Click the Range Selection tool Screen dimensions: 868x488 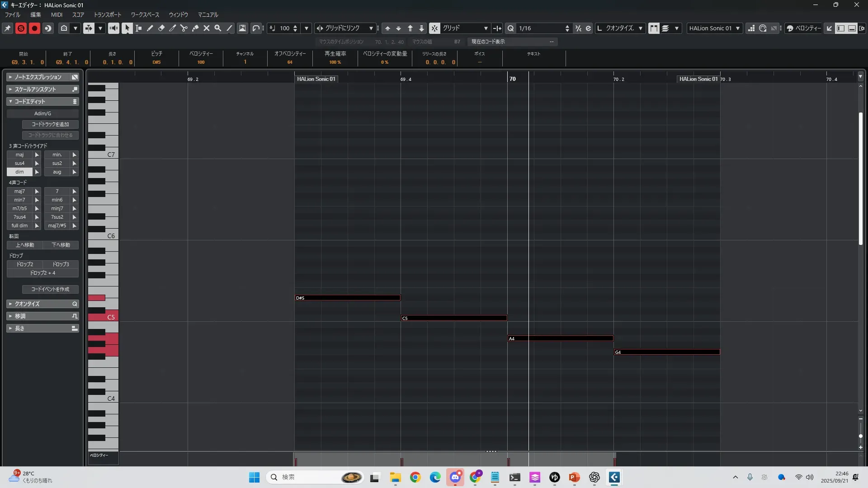tap(139, 28)
